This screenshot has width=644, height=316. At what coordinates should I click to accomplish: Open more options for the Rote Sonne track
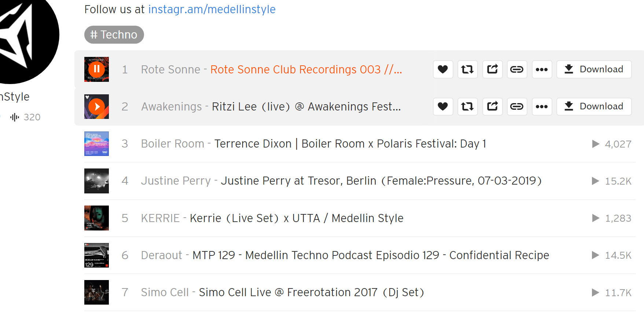pyautogui.click(x=542, y=69)
